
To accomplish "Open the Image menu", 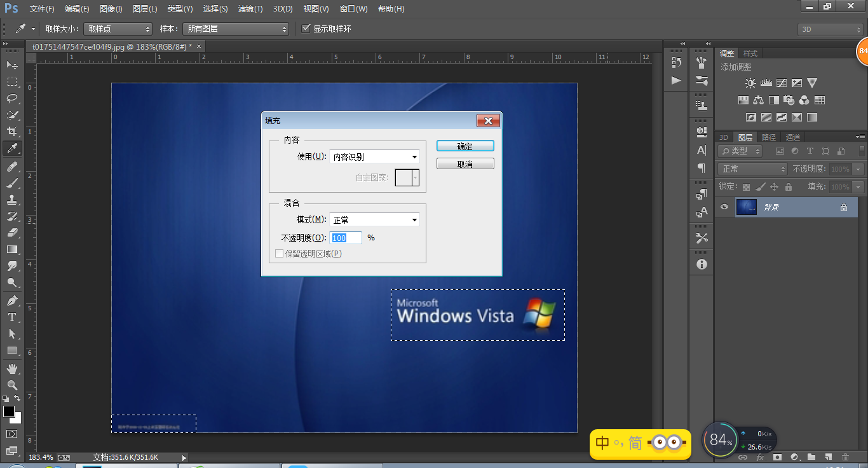I will (111, 9).
